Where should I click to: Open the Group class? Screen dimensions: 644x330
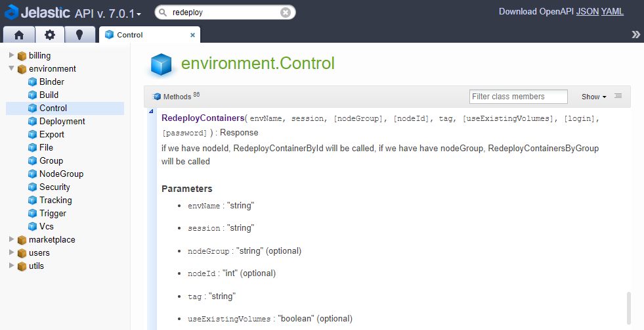pyautogui.click(x=51, y=161)
